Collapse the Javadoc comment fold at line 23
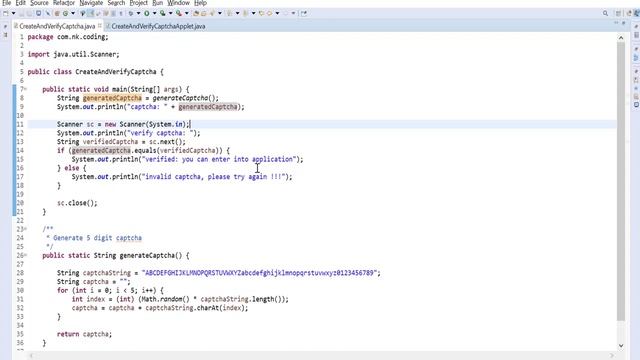The height and width of the screenshot is (360, 640). [x=25, y=229]
